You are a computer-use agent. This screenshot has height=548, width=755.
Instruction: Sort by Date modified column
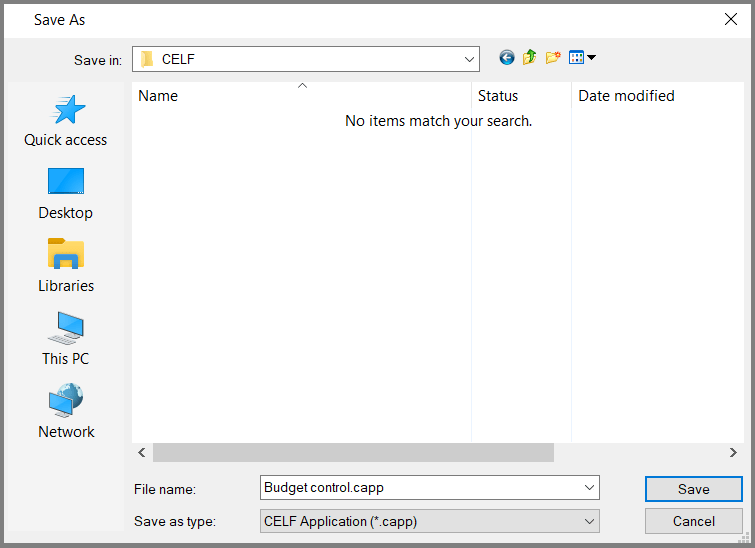[626, 96]
